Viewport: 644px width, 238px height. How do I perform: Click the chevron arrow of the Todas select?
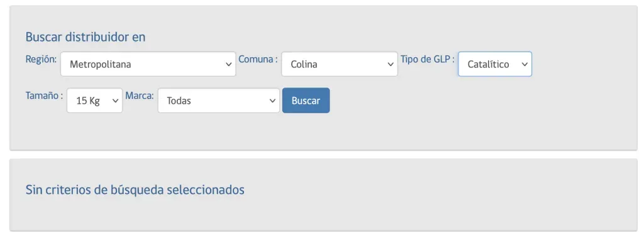[x=272, y=101]
